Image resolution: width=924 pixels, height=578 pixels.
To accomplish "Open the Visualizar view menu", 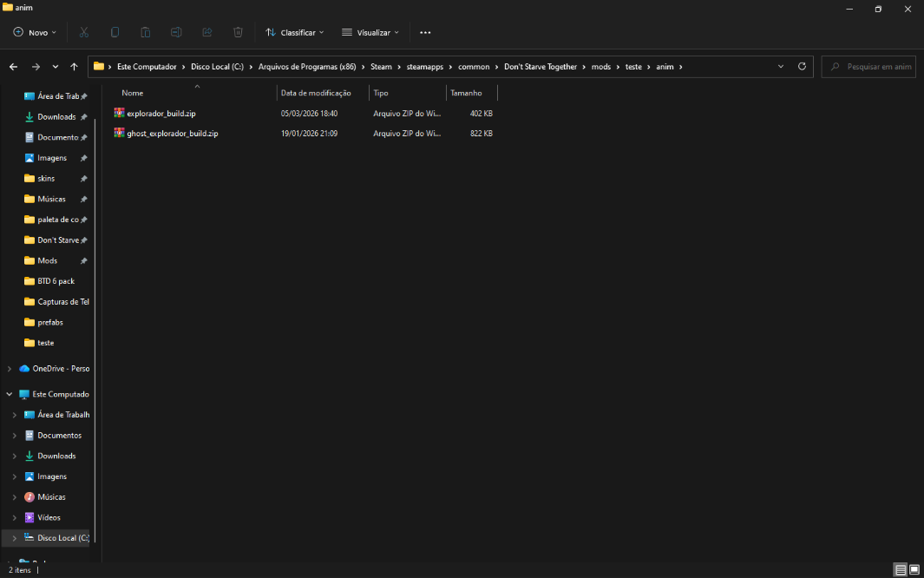I will pos(370,32).
